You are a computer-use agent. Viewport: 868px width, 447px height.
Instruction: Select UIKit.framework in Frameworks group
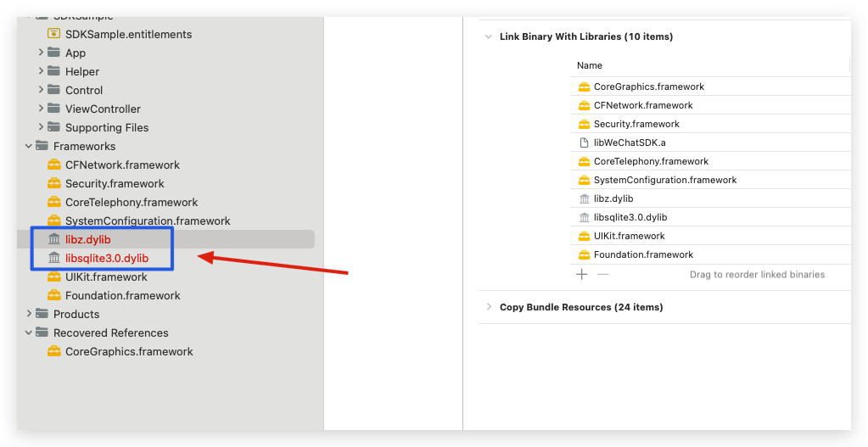106,277
